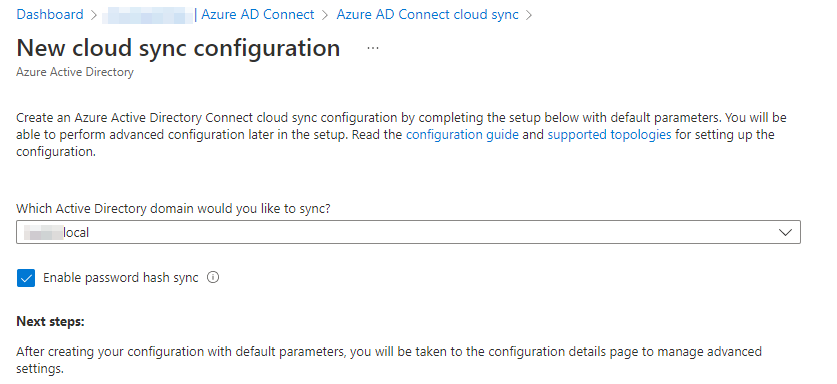This screenshot has height=384, width=837.
Task: Click the trailing chevron after cloud sync breadcrumb
Action: pos(529,15)
